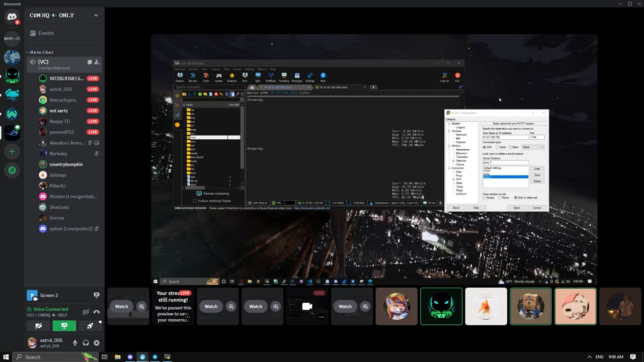
Task: Open MobaXterm Session toolbar button
Action: point(180,77)
